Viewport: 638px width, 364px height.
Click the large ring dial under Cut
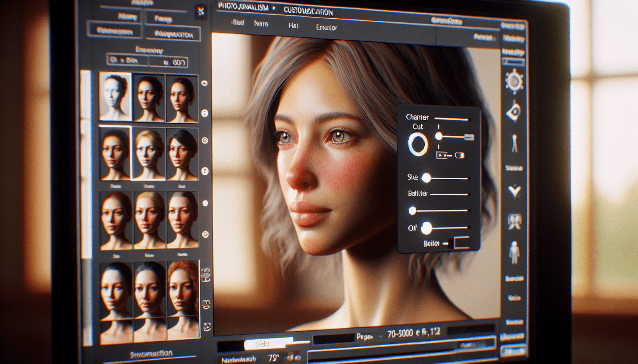[x=418, y=144]
